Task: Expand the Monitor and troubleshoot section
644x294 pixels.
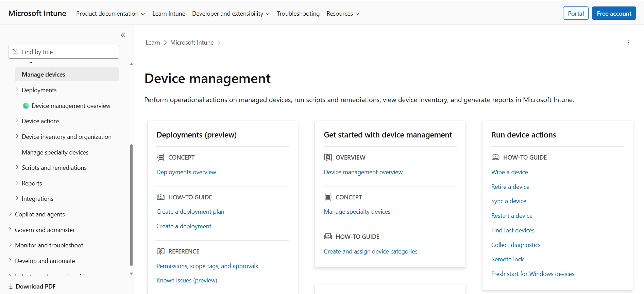Action: (10, 245)
